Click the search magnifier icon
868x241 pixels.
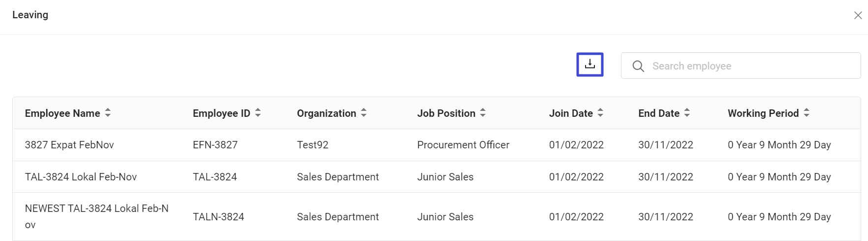tap(638, 66)
